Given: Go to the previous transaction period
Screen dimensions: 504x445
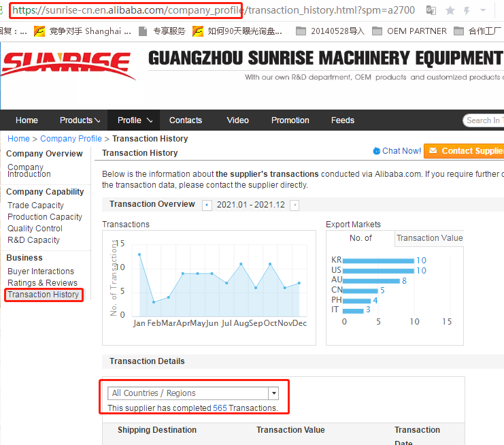Looking at the screenshot, I should [x=207, y=205].
